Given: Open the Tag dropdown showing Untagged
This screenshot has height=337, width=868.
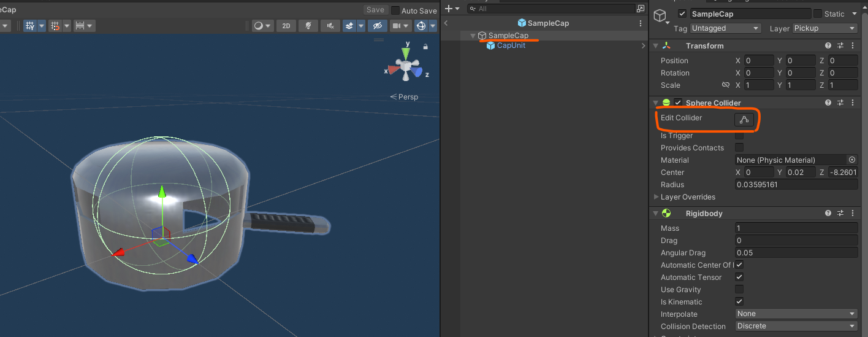Looking at the screenshot, I should tap(726, 28).
